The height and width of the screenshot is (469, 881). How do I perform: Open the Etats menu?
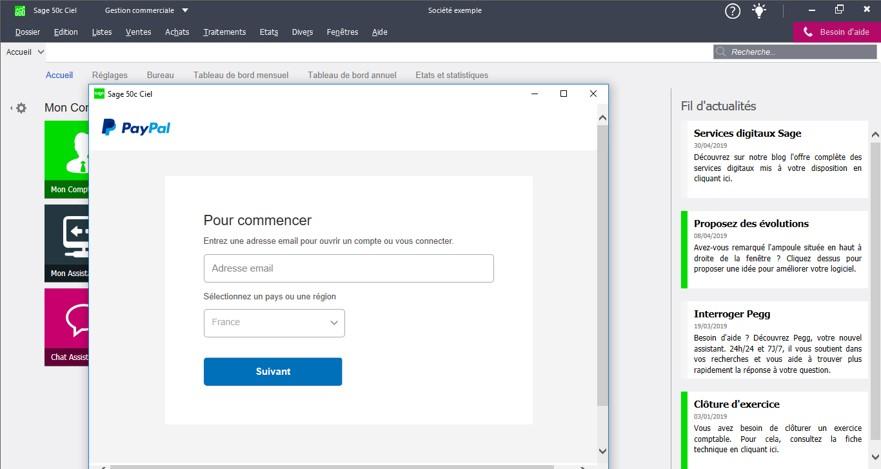pyautogui.click(x=269, y=32)
